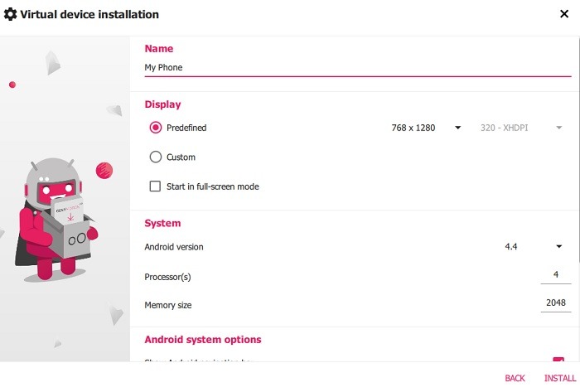
Task: Open the 768 x 1280 resolution dropdown
Action: click(426, 128)
